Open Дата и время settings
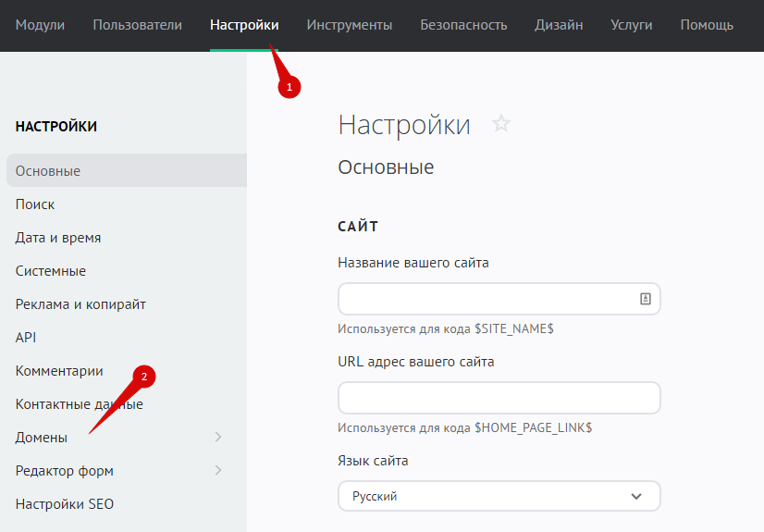 click(x=58, y=238)
